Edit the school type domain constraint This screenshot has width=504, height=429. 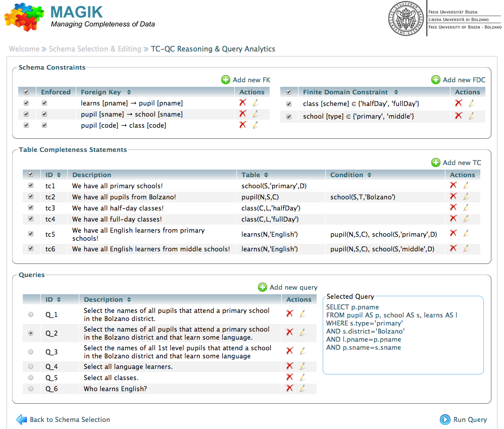click(472, 116)
